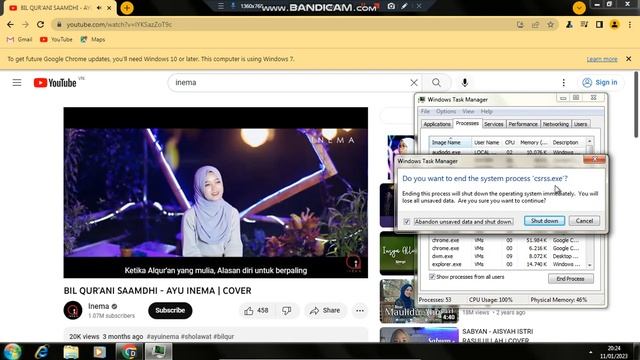Open the file explorer taskbar folder
Image resolution: width=640 pixels, height=360 pixels.
71,352
